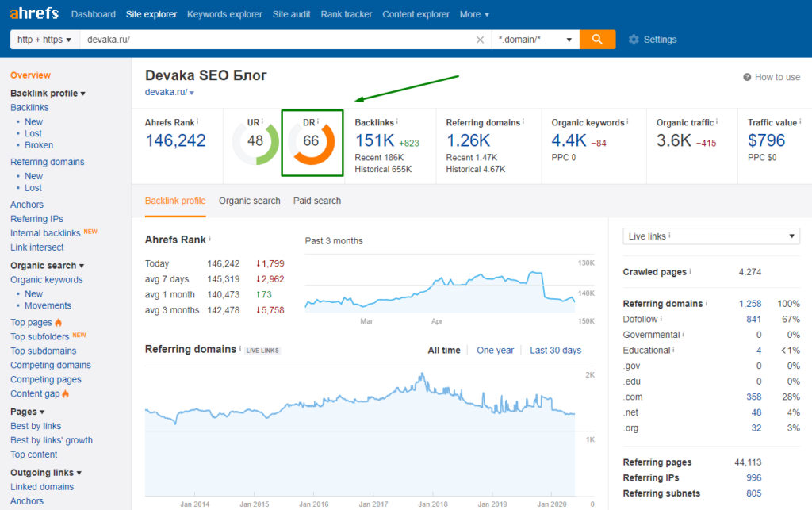The width and height of the screenshot is (812, 510).
Task: Collapse the Pages sidebar section
Action: point(28,412)
